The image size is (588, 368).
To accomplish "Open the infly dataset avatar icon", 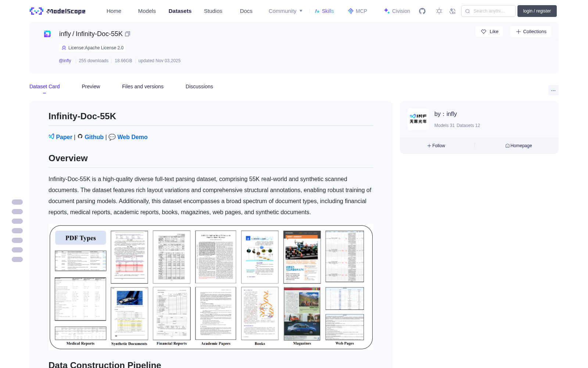I will coord(47,34).
